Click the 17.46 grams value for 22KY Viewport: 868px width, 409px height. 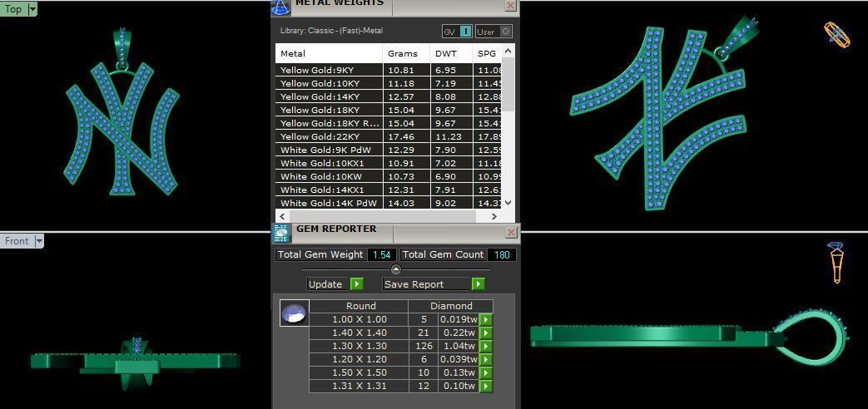click(x=401, y=136)
